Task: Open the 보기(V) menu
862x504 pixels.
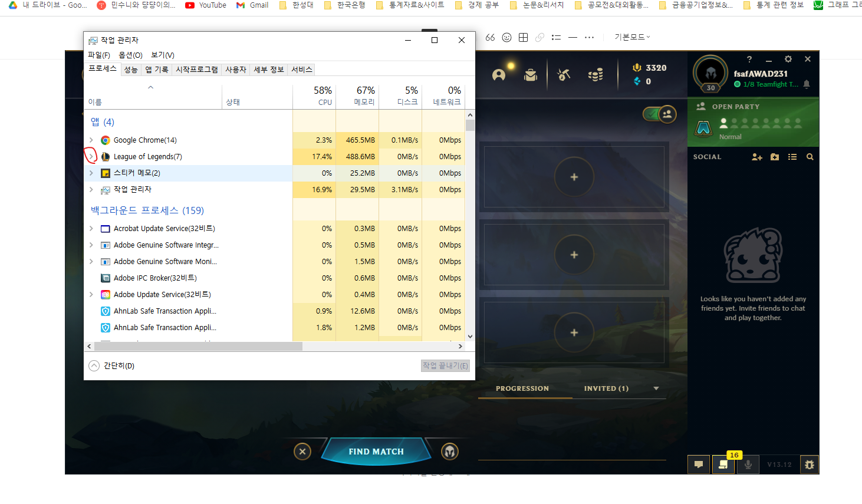Action: click(x=162, y=55)
